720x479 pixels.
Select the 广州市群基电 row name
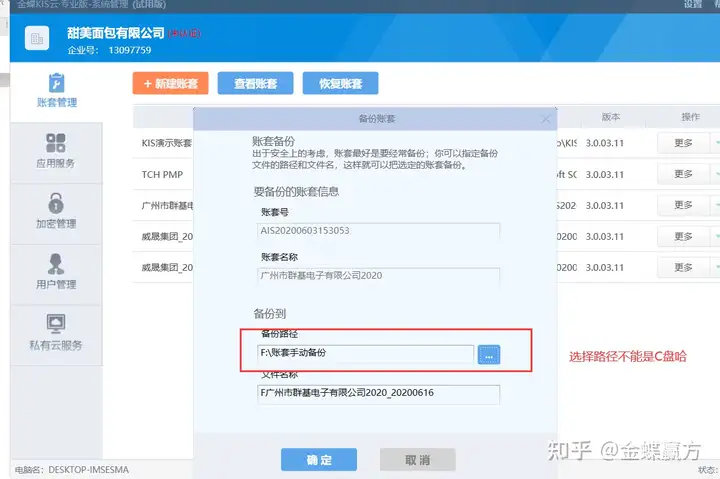click(167, 205)
